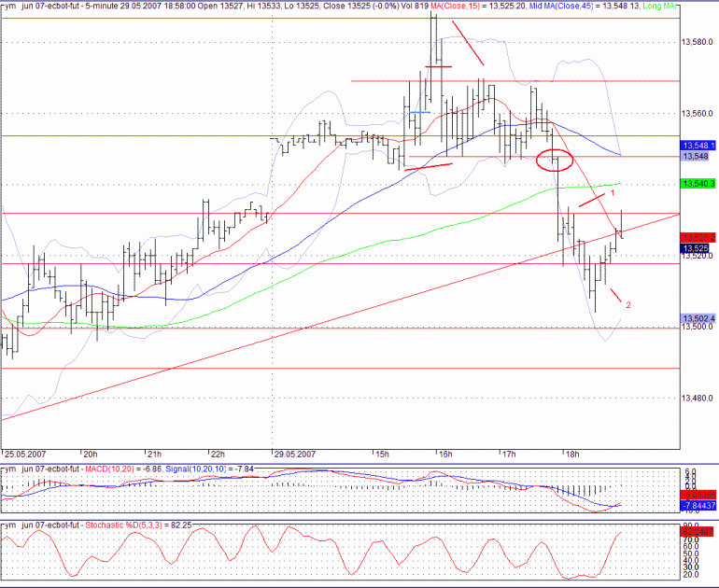The height and width of the screenshot is (588, 719).
Task: Click the 15h time axis label
Action: click(x=383, y=455)
